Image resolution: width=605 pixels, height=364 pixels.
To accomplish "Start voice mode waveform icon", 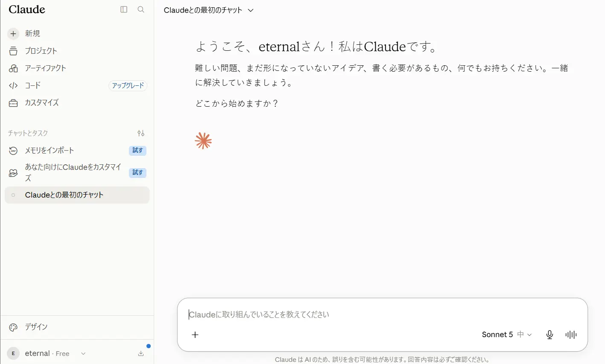I will [x=571, y=335].
